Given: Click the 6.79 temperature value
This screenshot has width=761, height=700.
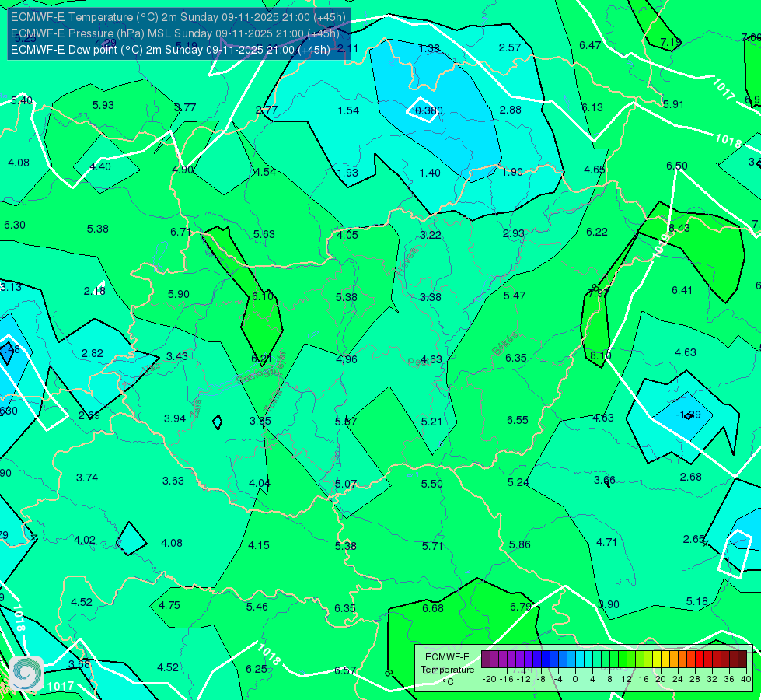Looking at the screenshot, I should [x=521, y=607].
